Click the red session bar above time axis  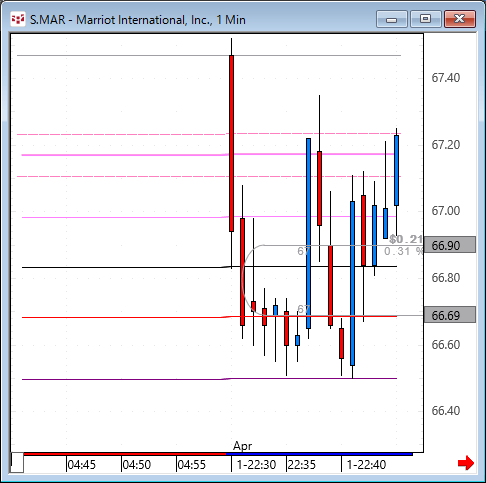125,454
